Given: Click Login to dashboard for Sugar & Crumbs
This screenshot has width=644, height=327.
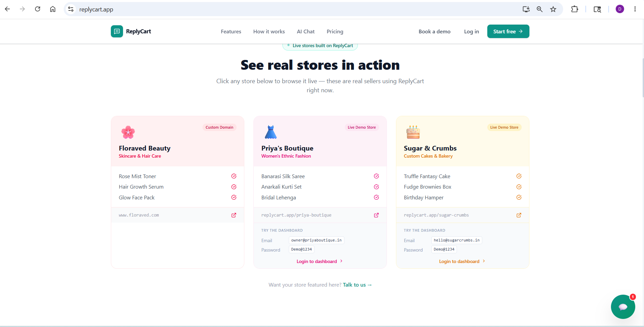Looking at the screenshot, I should tap(462, 261).
